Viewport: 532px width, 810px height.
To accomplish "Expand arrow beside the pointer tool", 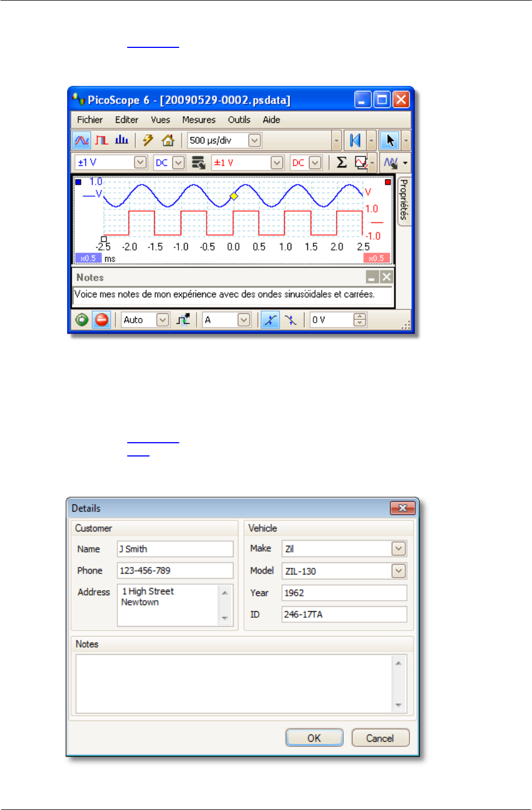I will click(406, 140).
